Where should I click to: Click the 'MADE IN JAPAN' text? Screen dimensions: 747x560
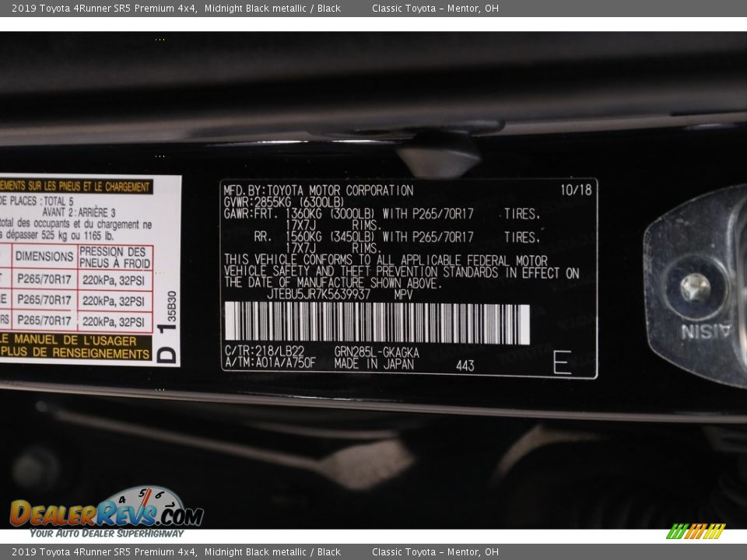pyautogui.click(x=373, y=363)
